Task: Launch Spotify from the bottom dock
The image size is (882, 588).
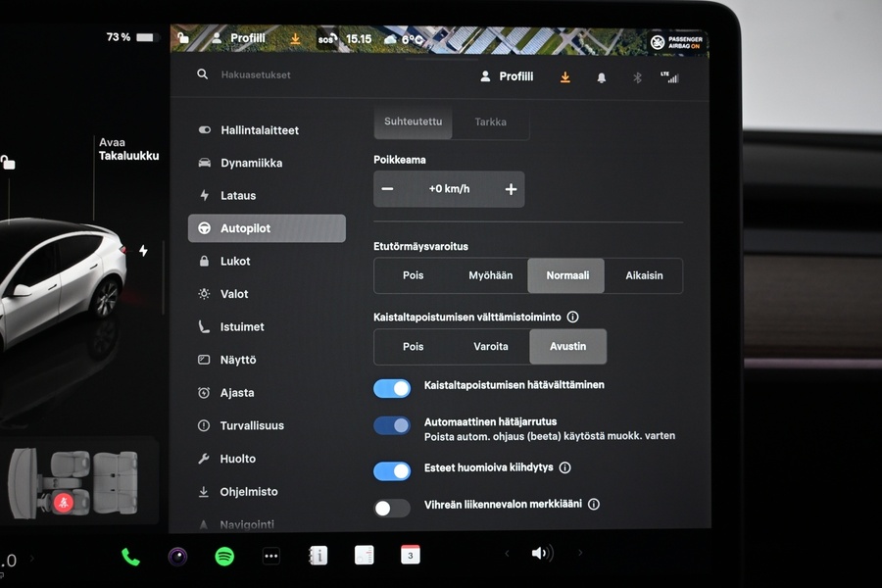Action: point(224,557)
